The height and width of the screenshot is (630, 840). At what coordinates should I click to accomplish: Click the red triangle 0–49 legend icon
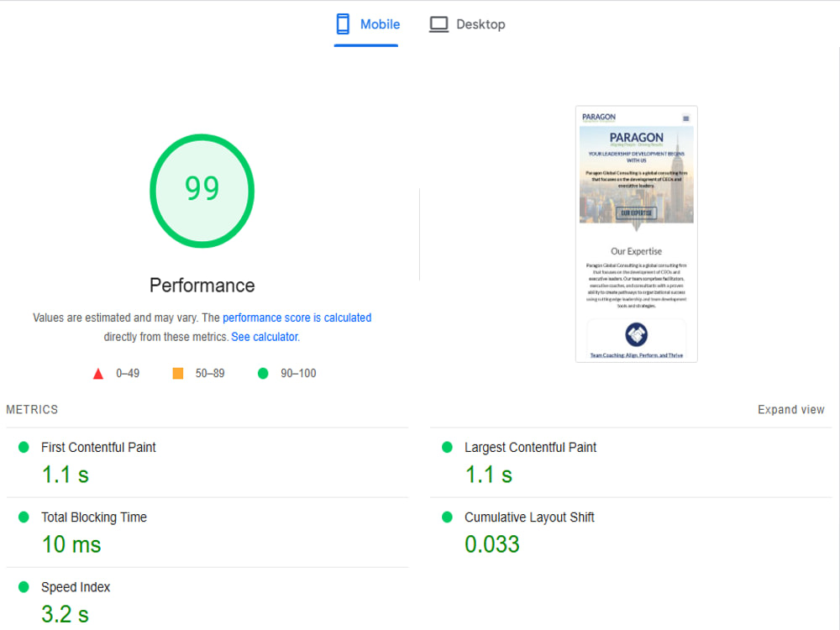point(98,374)
